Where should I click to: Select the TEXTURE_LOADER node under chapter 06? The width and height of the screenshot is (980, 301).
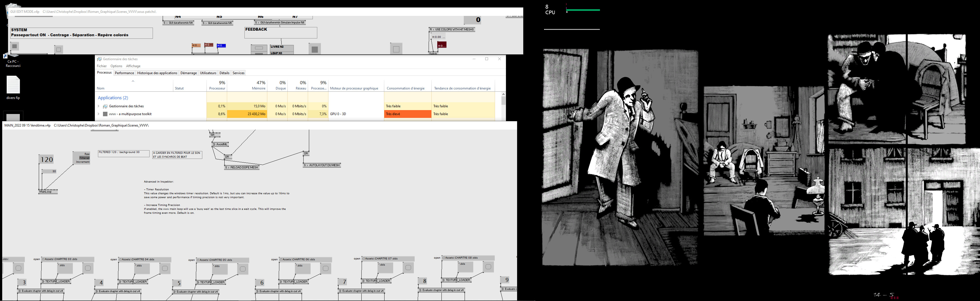point(293,282)
